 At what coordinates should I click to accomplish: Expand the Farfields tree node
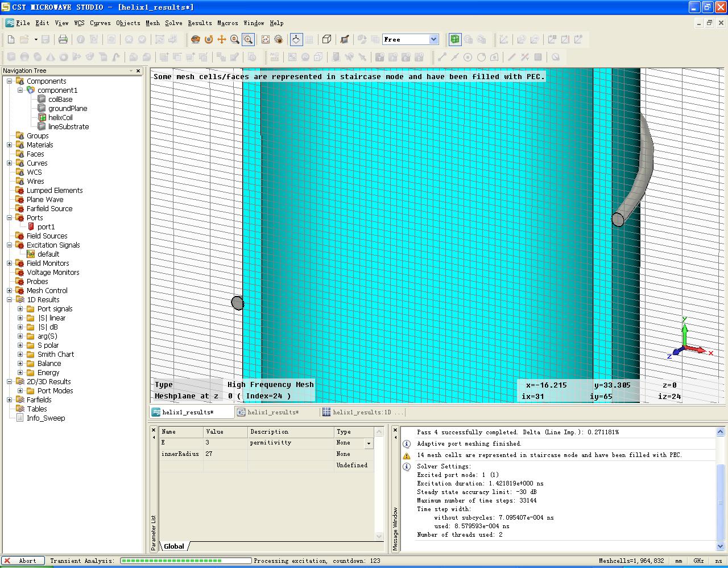(x=10, y=400)
